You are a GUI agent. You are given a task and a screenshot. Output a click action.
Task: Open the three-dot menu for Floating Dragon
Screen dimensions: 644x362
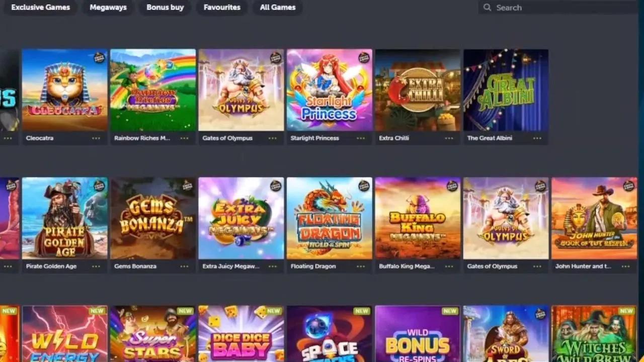[x=361, y=266]
